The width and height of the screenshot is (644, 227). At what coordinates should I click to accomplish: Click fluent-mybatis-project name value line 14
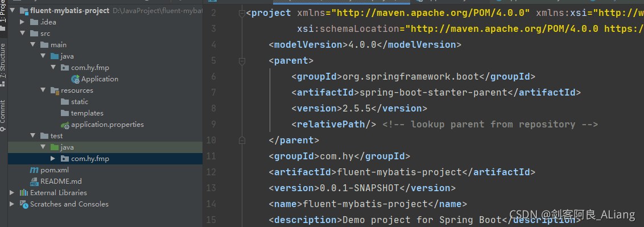(365, 204)
